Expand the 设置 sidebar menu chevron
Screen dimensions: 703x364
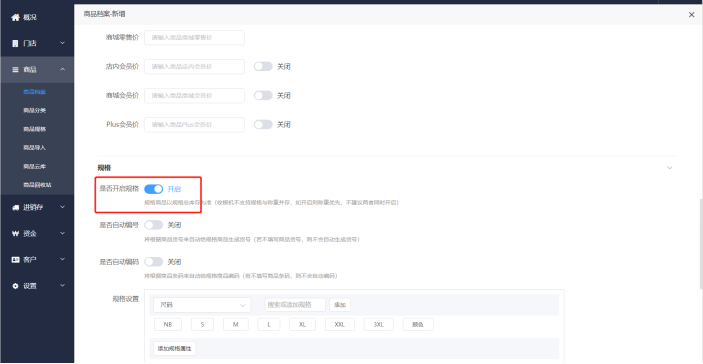(62, 285)
